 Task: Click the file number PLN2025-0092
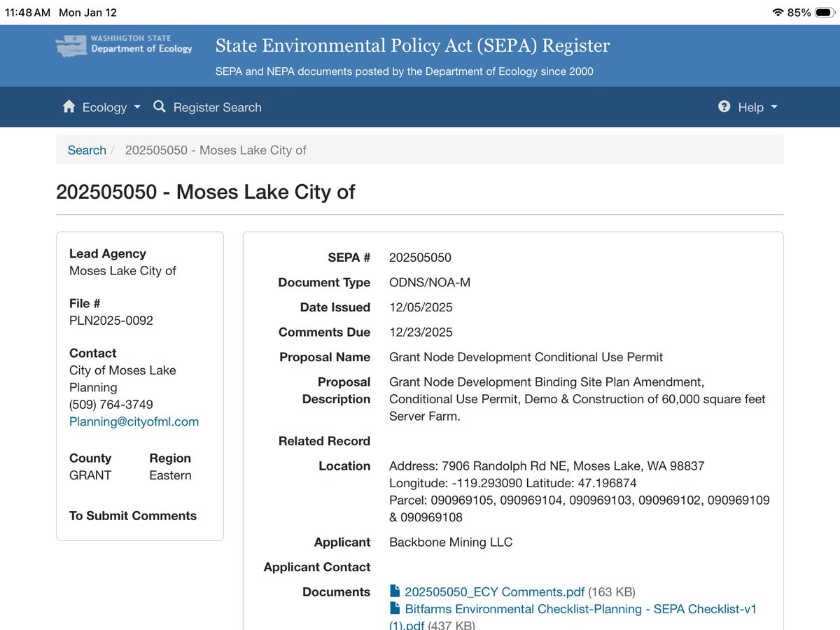111,321
